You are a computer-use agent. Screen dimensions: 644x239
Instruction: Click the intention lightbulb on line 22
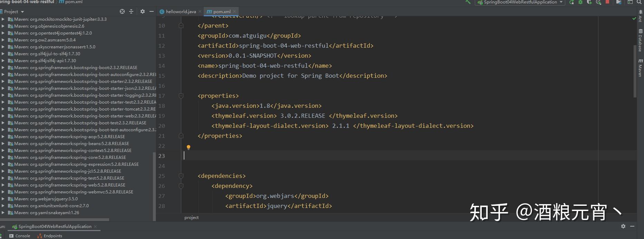pos(189,147)
